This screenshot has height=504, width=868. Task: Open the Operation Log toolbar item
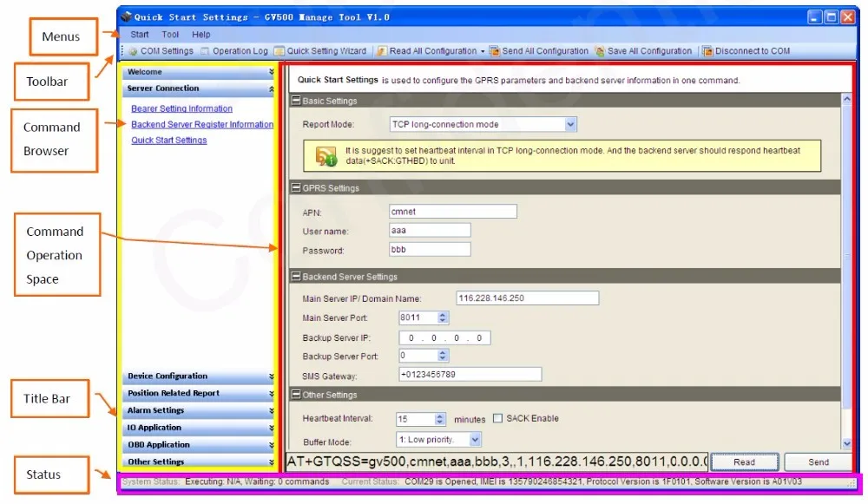[x=234, y=51]
